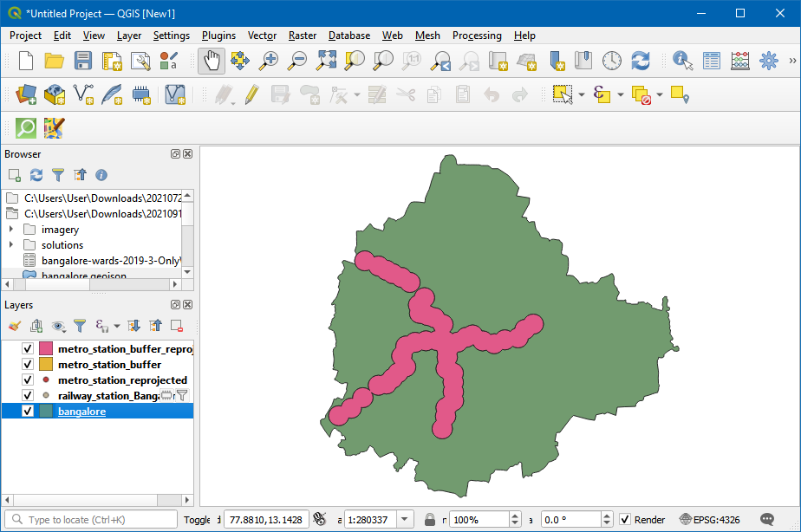Open the Data Source Manager
The width and height of the screenshot is (801, 532).
tap(25, 95)
